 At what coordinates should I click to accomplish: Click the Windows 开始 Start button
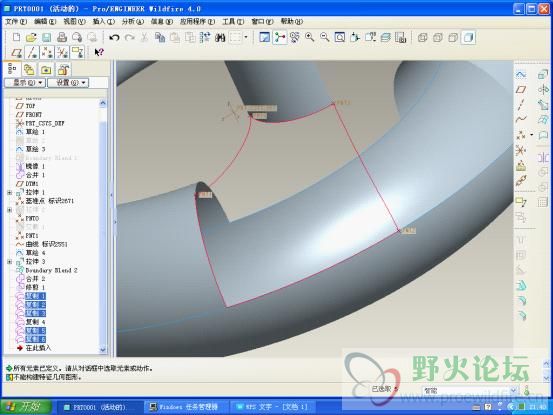coord(26,407)
